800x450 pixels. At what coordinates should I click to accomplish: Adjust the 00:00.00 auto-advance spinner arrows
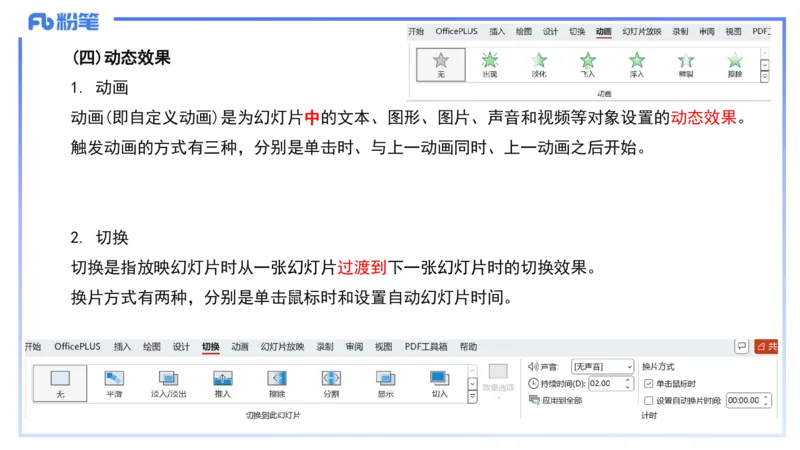[765, 401]
